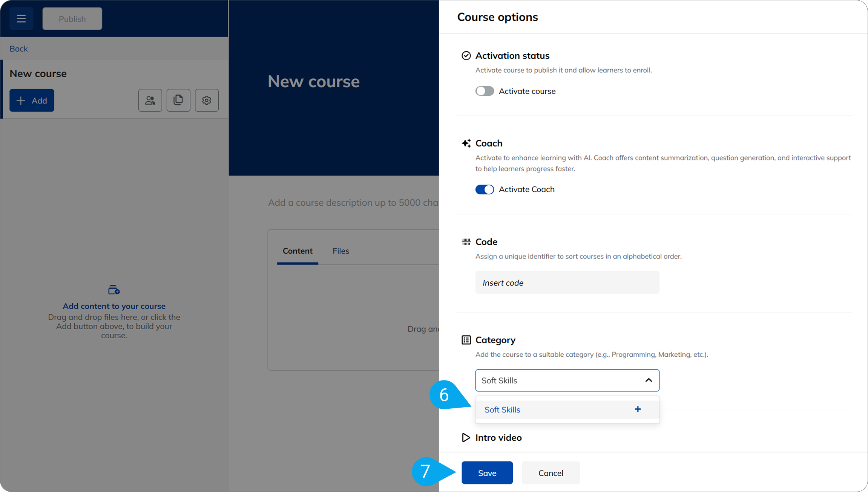
Task: Click the Insert code field
Action: click(x=567, y=283)
